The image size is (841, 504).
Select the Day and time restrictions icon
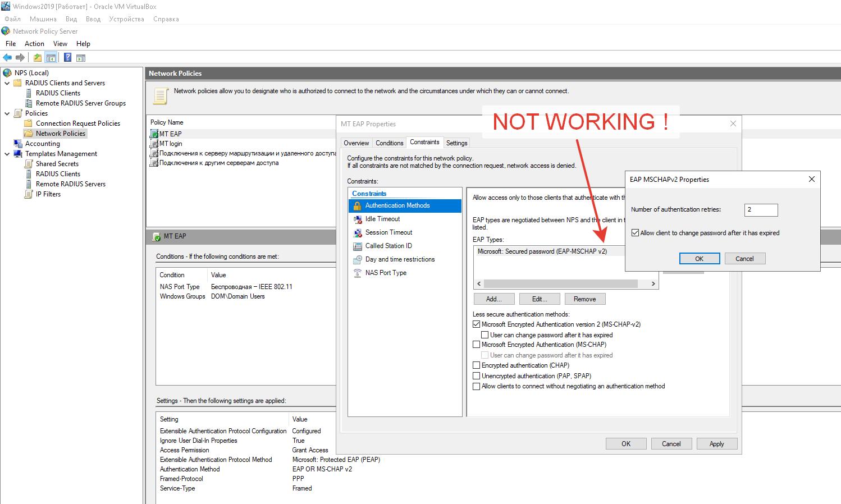[x=357, y=260]
